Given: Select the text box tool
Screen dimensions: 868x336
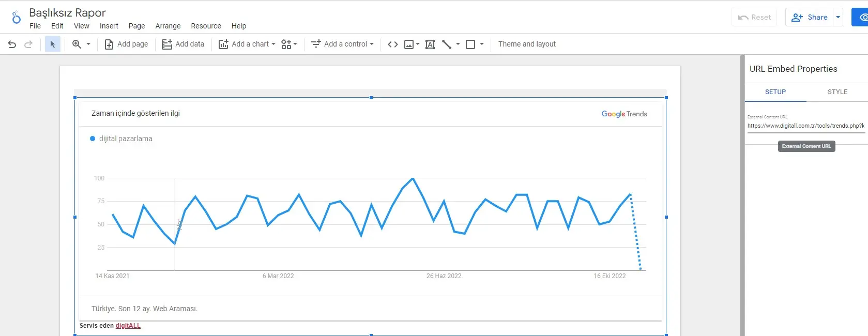Looking at the screenshot, I should (x=430, y=44).
